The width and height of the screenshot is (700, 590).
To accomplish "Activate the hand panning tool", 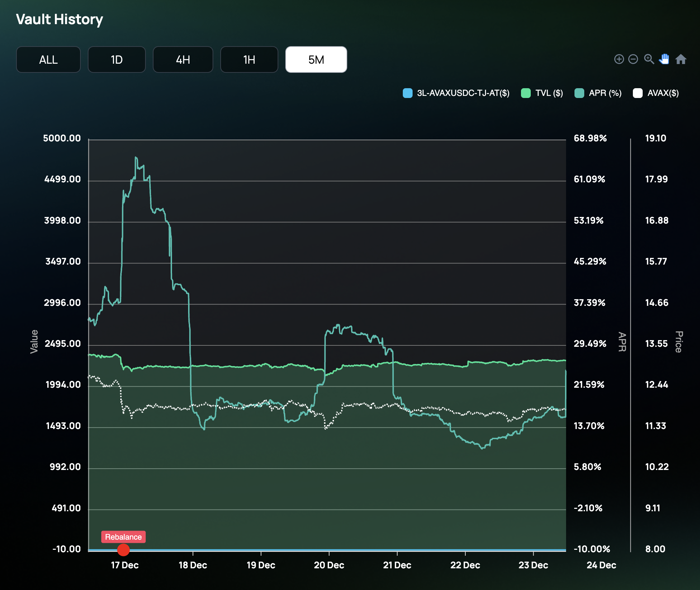I will click(x=664, y=59).
